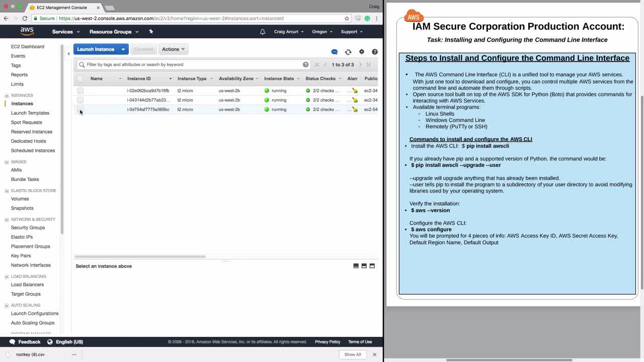The width and height of the screenshot is (644, 362).
Task: Collapse the INSTANCES sidebar section
Action: 7,96
